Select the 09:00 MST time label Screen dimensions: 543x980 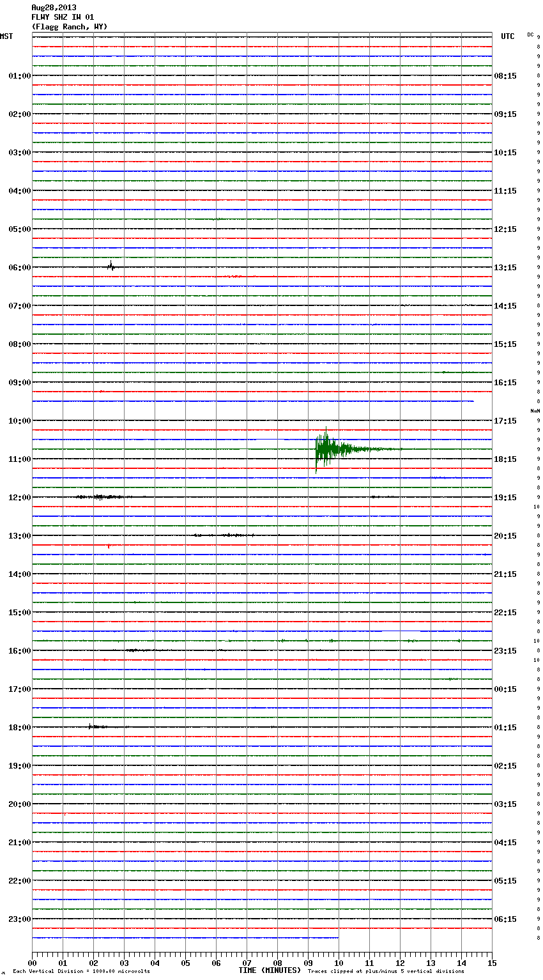tap(19, 383)
